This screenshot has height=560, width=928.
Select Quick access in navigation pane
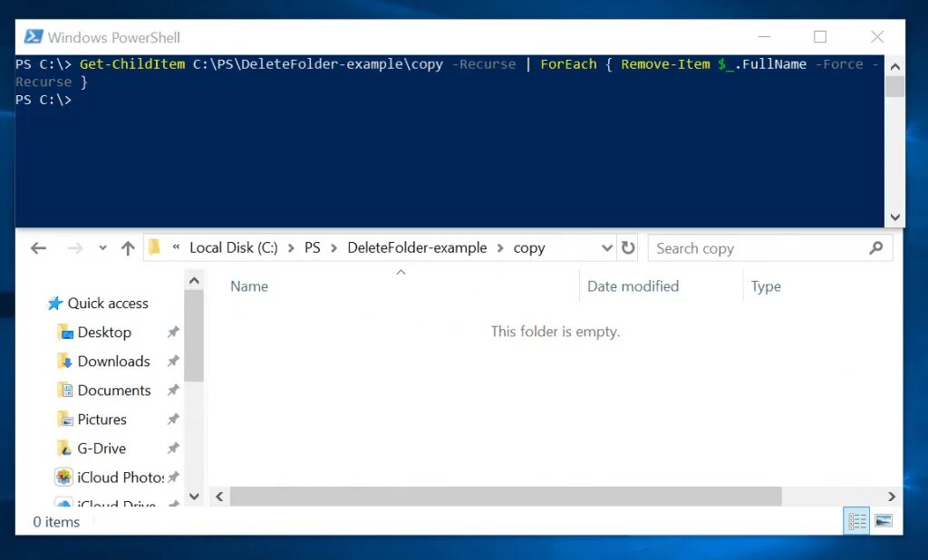coord(108,303)
